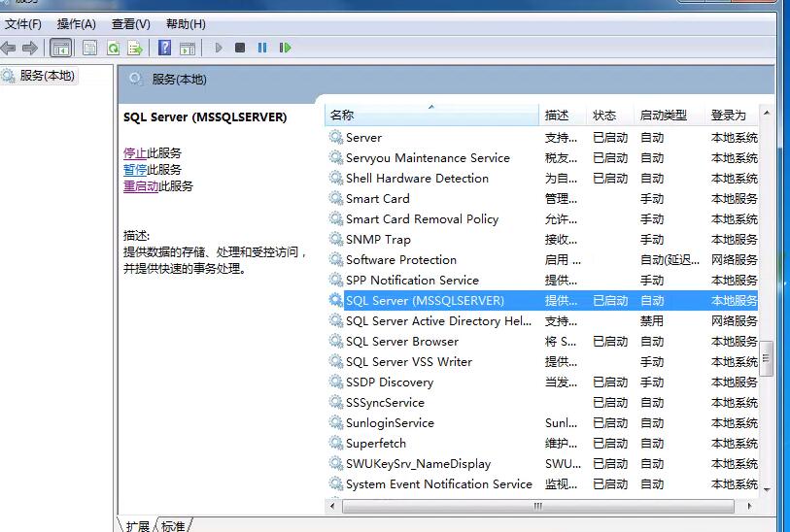Select System Event Notification Service row
Screen dimensions: 790x532
pyautogui.click(x=542, y=484)
